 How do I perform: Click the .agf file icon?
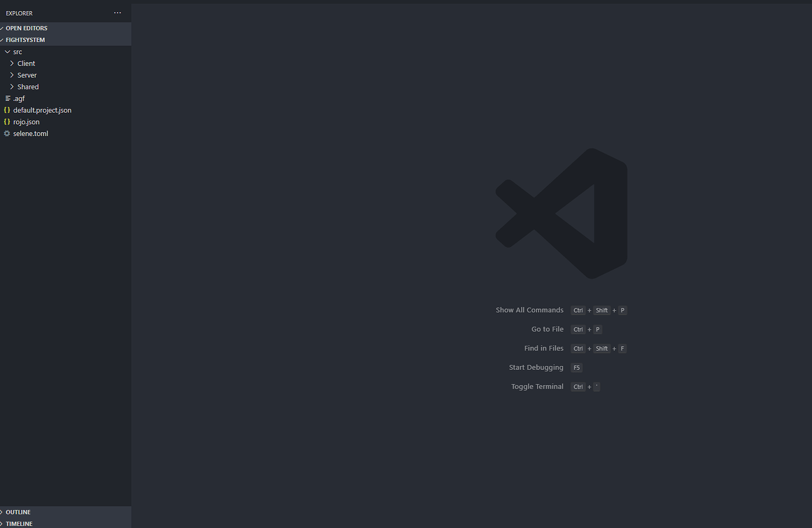coord(8,98)
